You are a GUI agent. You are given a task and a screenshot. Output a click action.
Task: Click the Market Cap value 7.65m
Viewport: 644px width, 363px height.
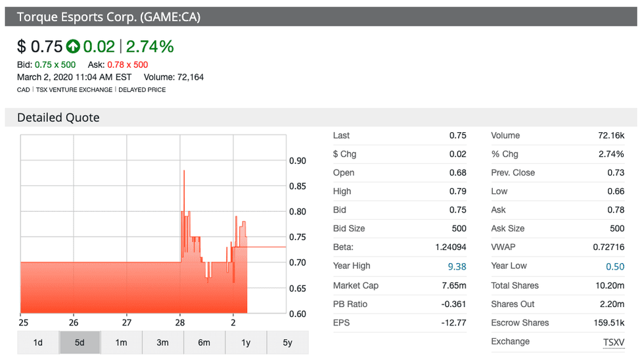454,285
